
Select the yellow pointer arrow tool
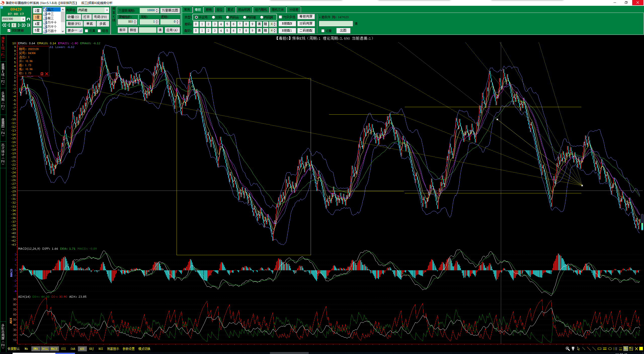578,349
